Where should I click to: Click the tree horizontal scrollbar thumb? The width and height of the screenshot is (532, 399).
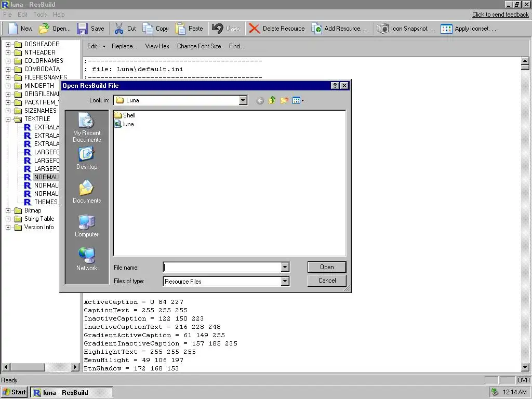tap(28, 367)
